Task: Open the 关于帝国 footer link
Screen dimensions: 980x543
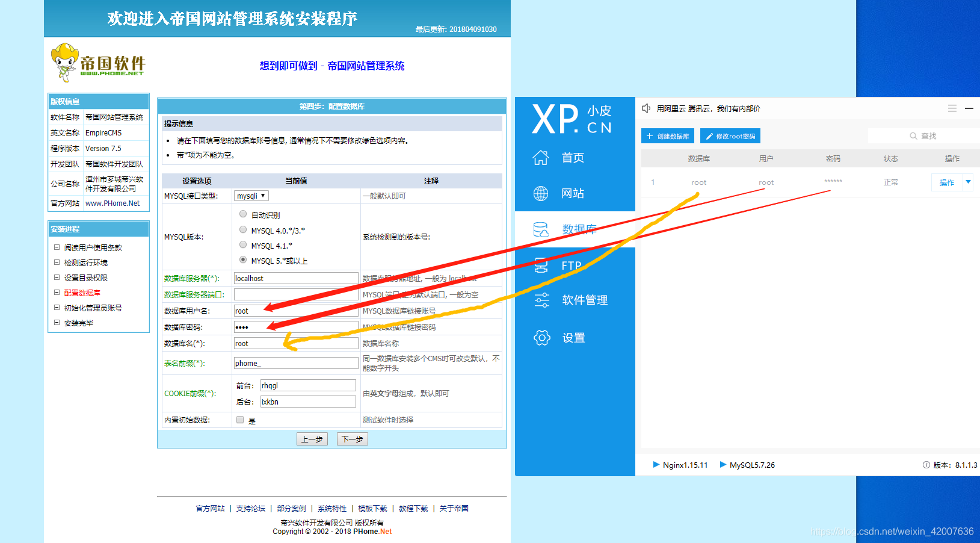Action: click(x=454, y=509)
